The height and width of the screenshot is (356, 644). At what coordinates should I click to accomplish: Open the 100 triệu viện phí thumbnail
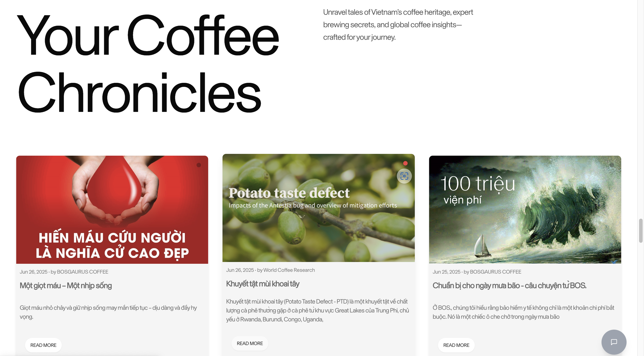pyautogui.click(x=525, y=209)
